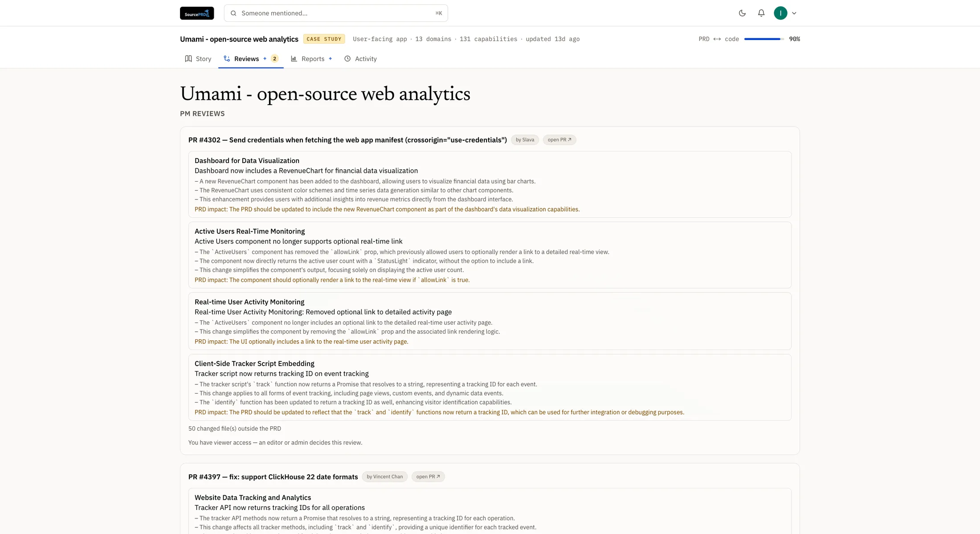Click the "by Vincent Chan" author chip
The image size is (980, 534).
click(x=385, y=477)
